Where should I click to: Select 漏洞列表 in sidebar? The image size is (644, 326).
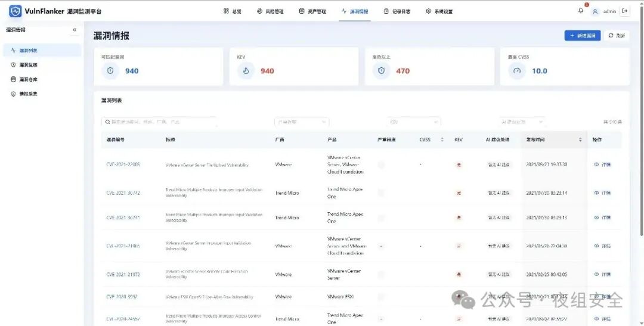42,51
